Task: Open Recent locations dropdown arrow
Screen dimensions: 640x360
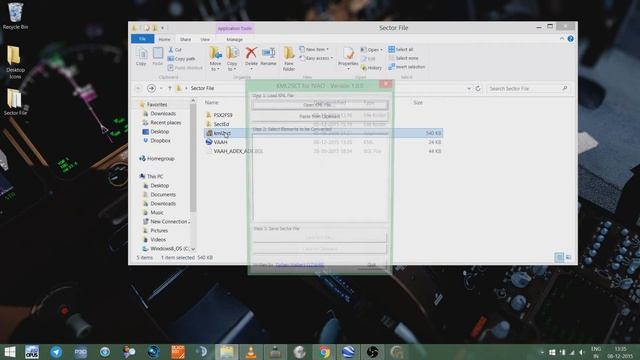Action: [x=161, y=88]
